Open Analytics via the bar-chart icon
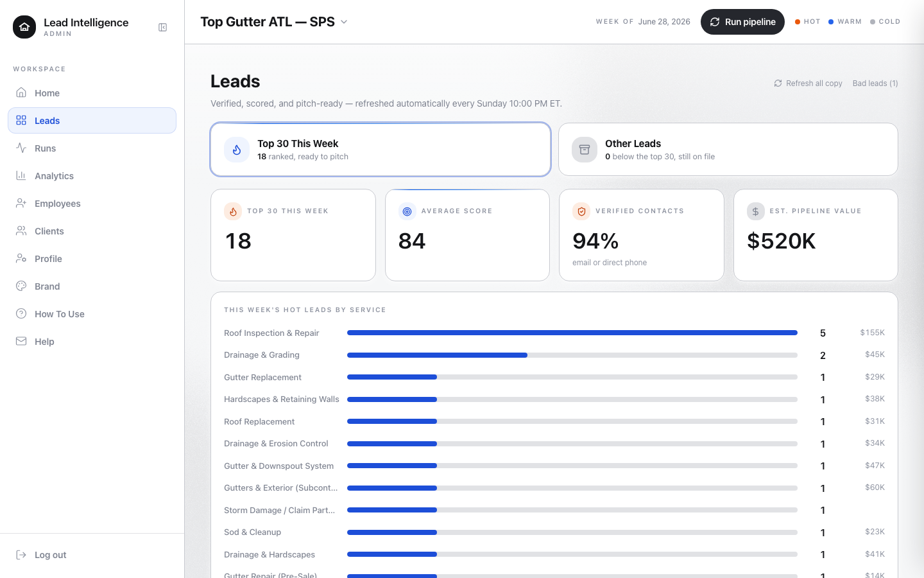The image size is (924, 578). click(x=21, y=175)
